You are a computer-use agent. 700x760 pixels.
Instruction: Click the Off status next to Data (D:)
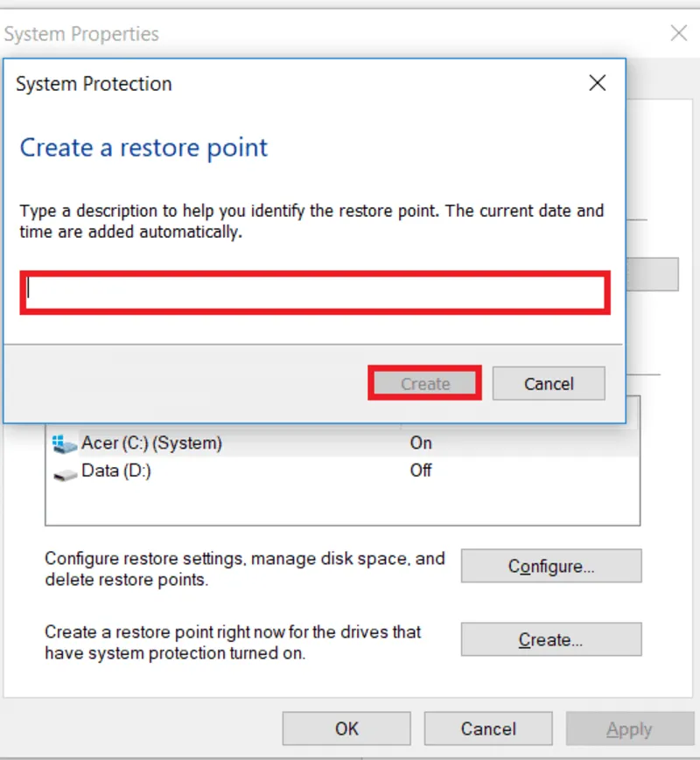point(420,471)
